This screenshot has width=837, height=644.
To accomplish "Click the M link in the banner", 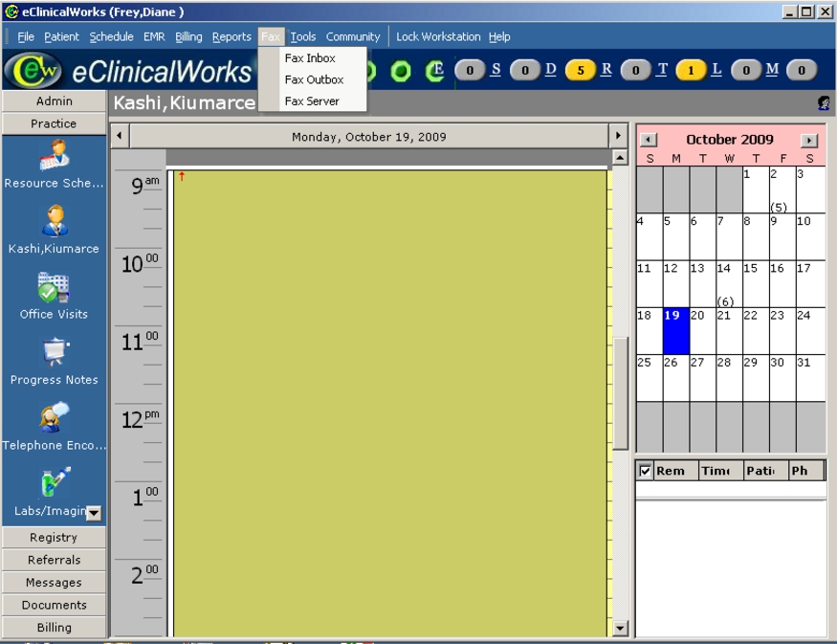I will click(772, 70).
